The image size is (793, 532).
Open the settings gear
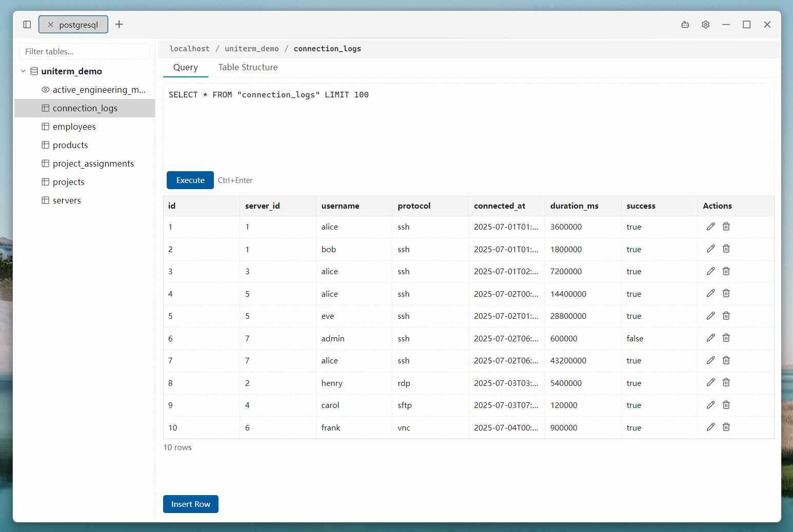pyautogui.click(x=705, y=25)
